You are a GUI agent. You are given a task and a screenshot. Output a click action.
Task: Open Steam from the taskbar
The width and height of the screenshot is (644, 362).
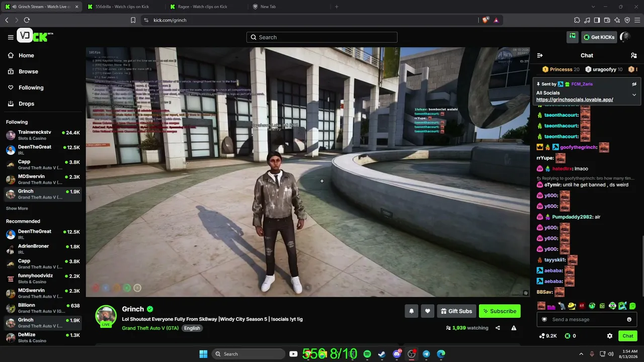click(x=382, y=354)
